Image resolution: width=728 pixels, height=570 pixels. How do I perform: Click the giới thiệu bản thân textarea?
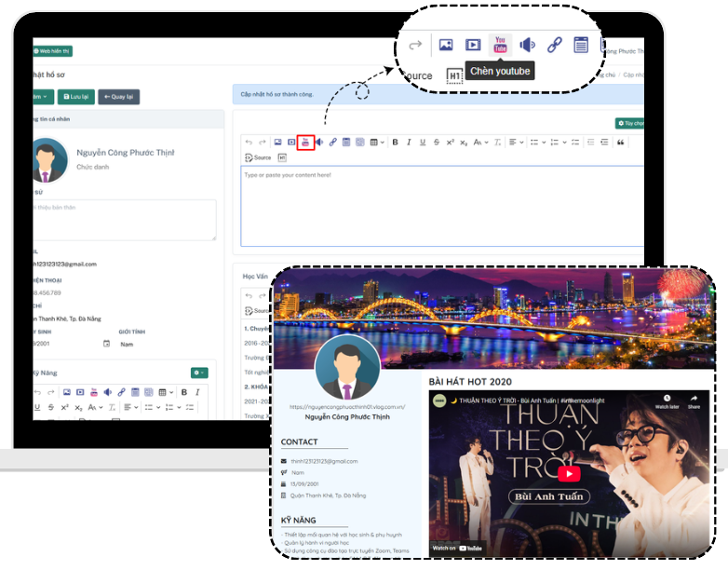pos(125,220)
